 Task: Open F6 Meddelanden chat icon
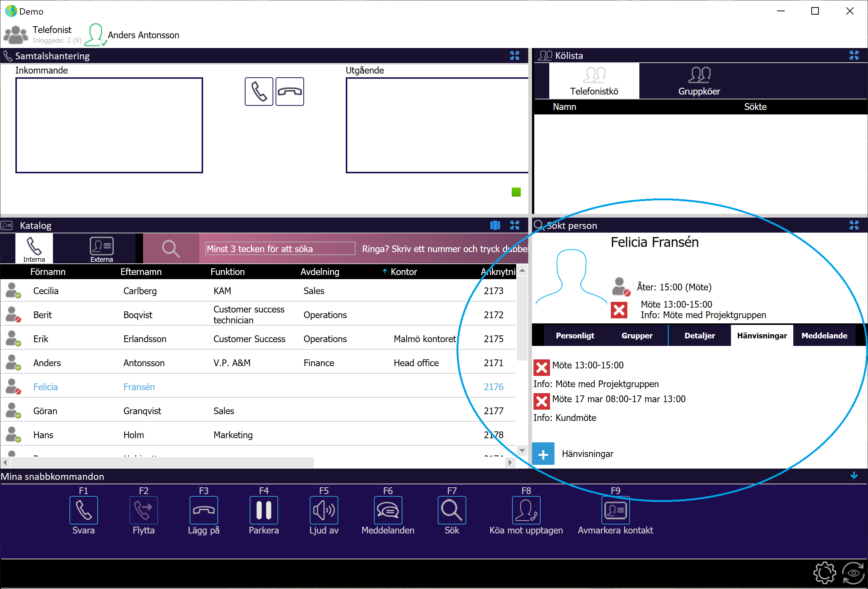(x=388, y=510)
